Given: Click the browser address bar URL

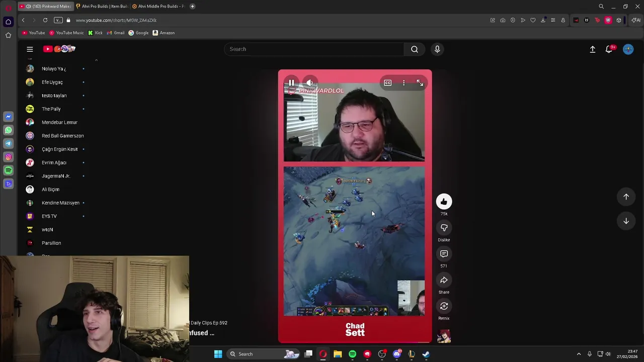Looking at the screenshot, I should click(x=116, y=20).
